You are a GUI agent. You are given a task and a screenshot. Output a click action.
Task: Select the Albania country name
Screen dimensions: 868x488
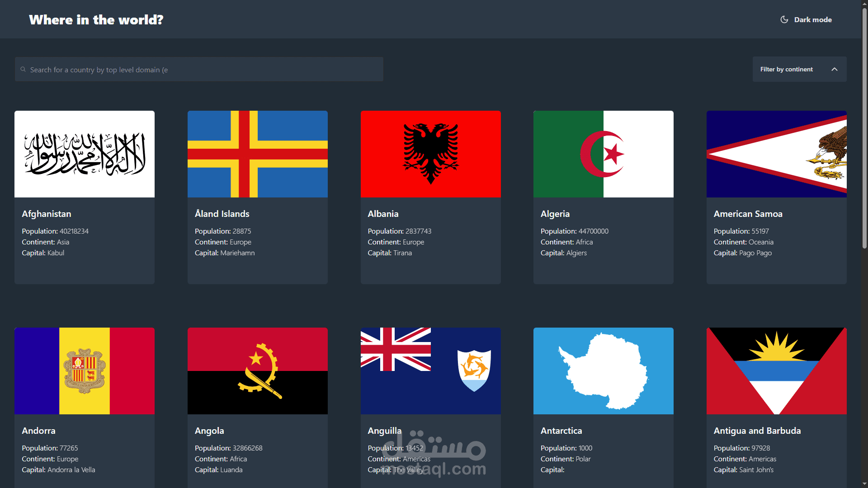[x=383, y=214]
